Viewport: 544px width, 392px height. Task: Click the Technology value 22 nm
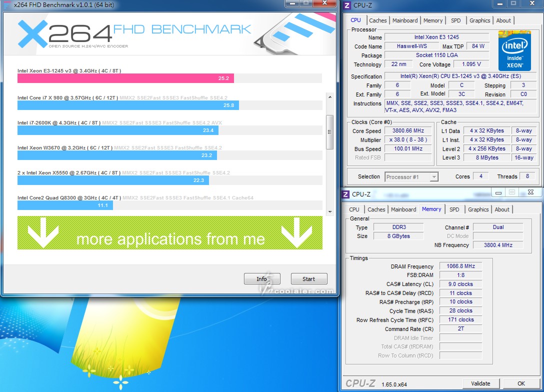point(398,64)
